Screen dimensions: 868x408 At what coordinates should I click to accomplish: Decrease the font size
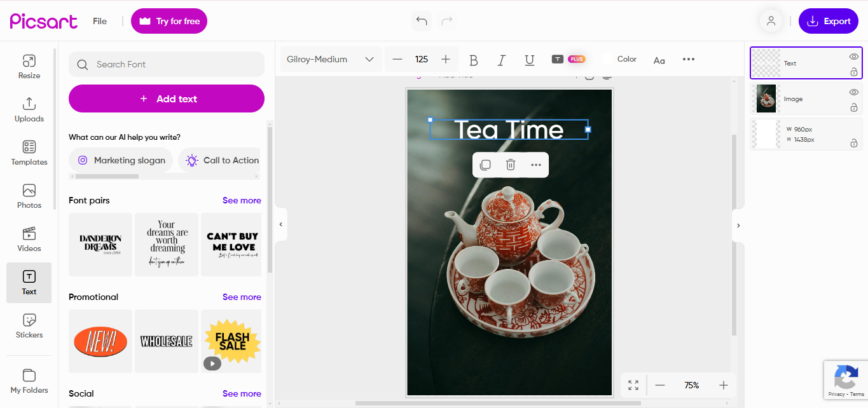(x=397, y=59)
